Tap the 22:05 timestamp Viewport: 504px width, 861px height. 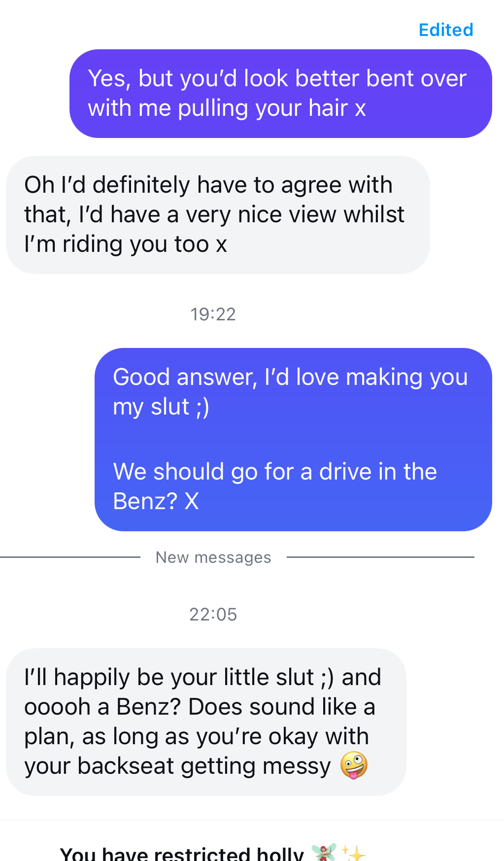point(213,615)
